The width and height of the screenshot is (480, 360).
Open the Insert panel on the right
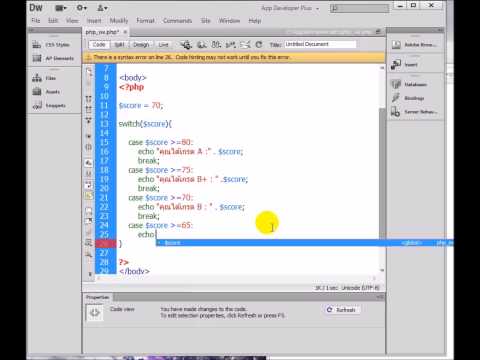[x=404, y=65]
